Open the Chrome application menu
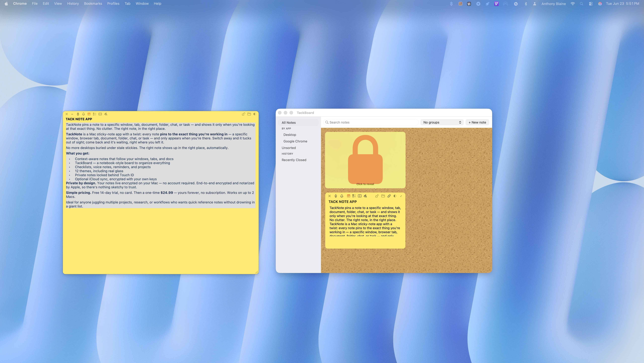The image size is (644, 363). click(x=20, y=4)
